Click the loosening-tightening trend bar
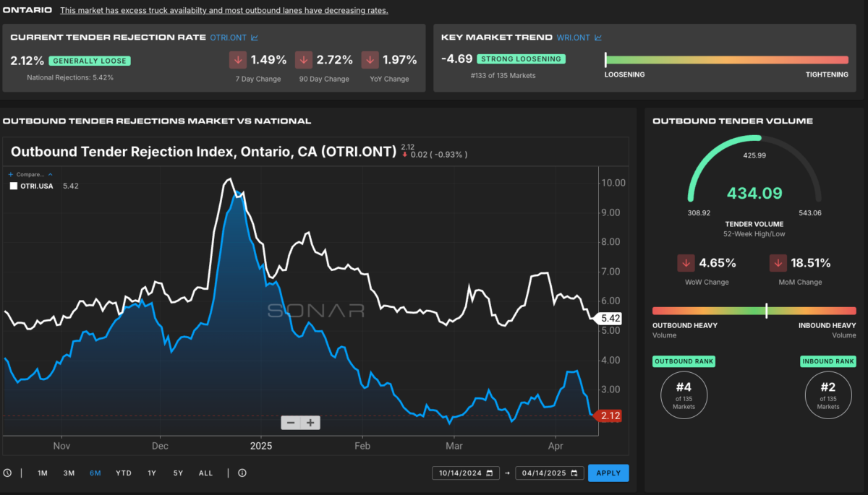 pyautogui.click(x=726, y=60)
